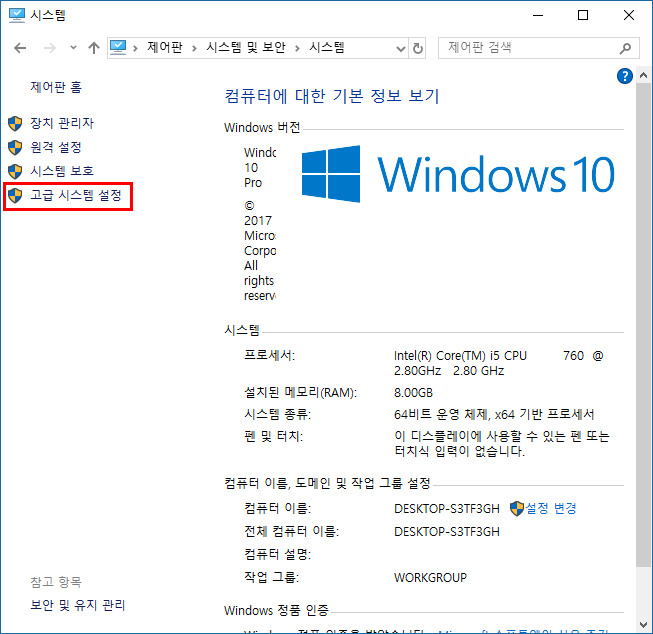Image resolution: width=653 pixels, height=634 pixels.
Task: Select 시스템 및 보안 breadcrumb
Action: tap(246, 47)
